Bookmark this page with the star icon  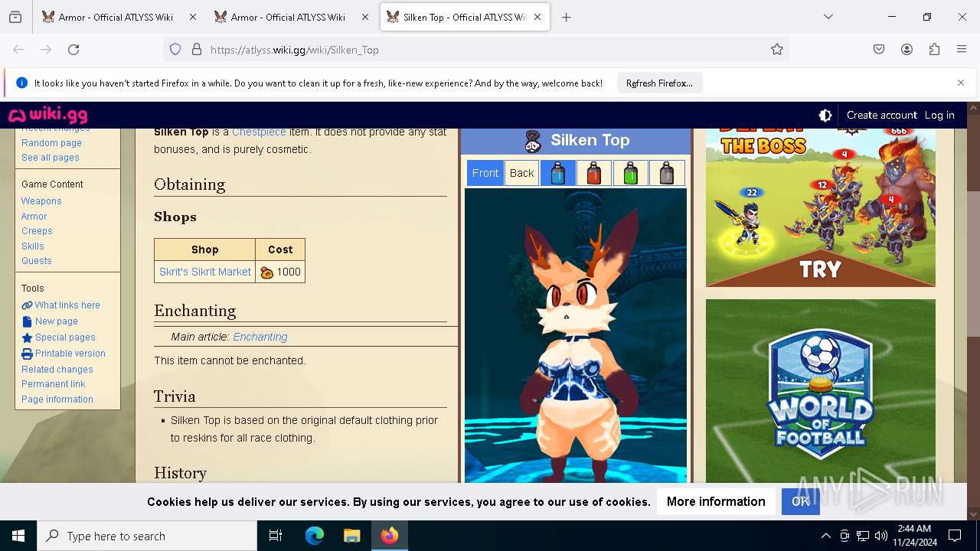(777, 49)
